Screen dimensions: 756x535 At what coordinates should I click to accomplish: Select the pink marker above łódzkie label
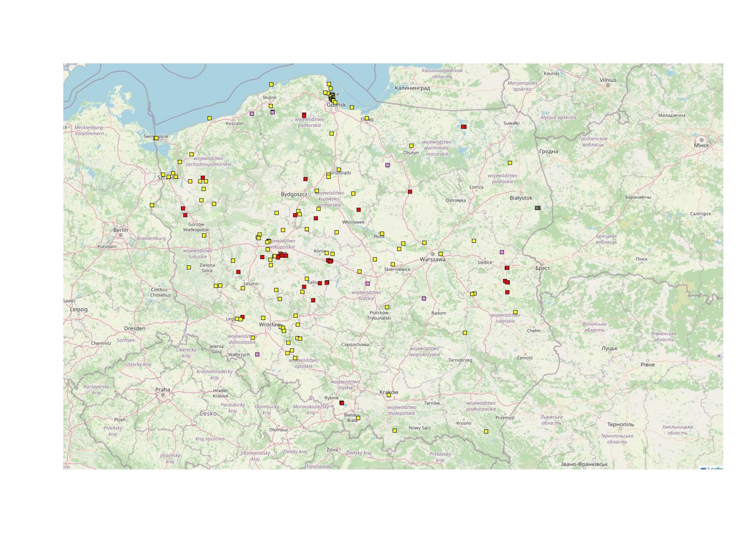(367, 284)
